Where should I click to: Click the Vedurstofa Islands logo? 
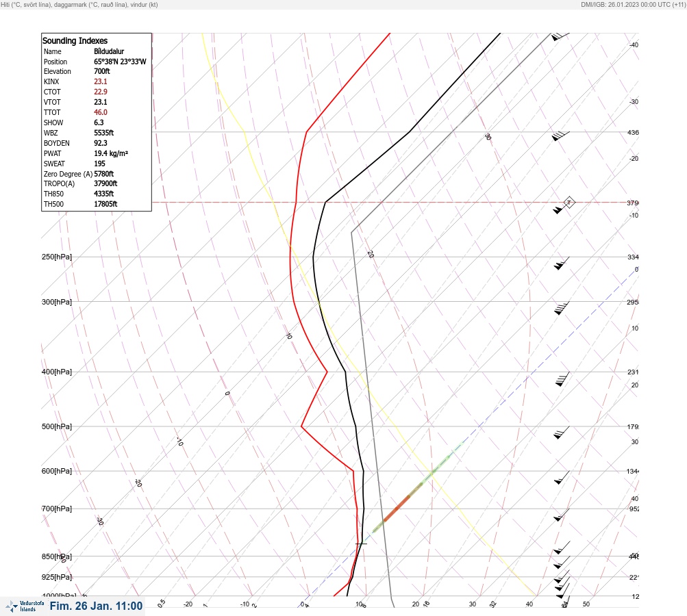point(25,606)
